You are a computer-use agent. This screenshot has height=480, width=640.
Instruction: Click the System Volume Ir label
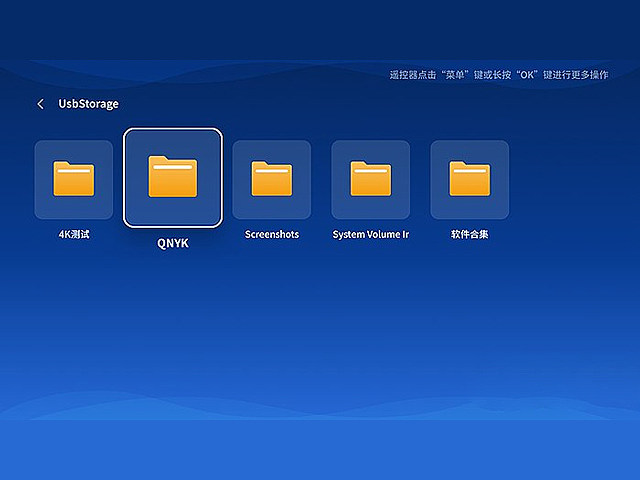point(371,234)
